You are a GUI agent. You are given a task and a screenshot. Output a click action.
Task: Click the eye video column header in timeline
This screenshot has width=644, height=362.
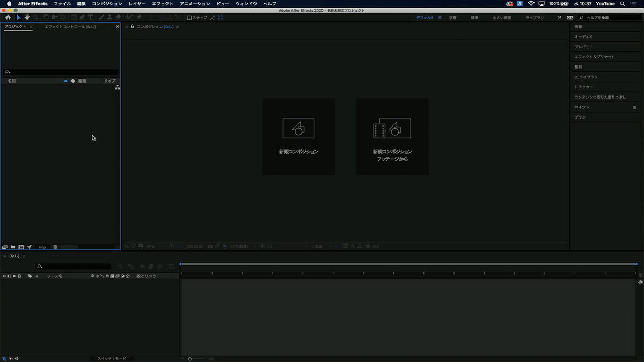(4, 276)
